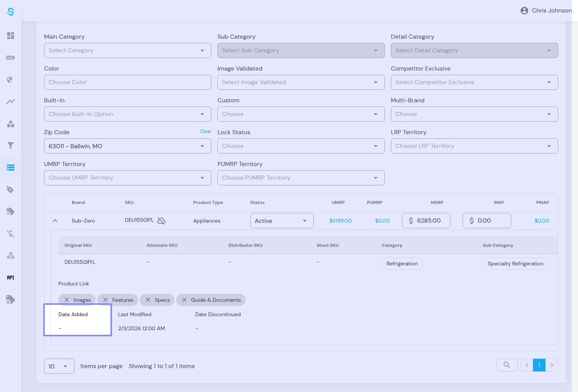Viewport: 578px width, 392px height.
Task: Click the funnel filter sidebar icon
Action: pyautogui.click(x=11, y=146)
